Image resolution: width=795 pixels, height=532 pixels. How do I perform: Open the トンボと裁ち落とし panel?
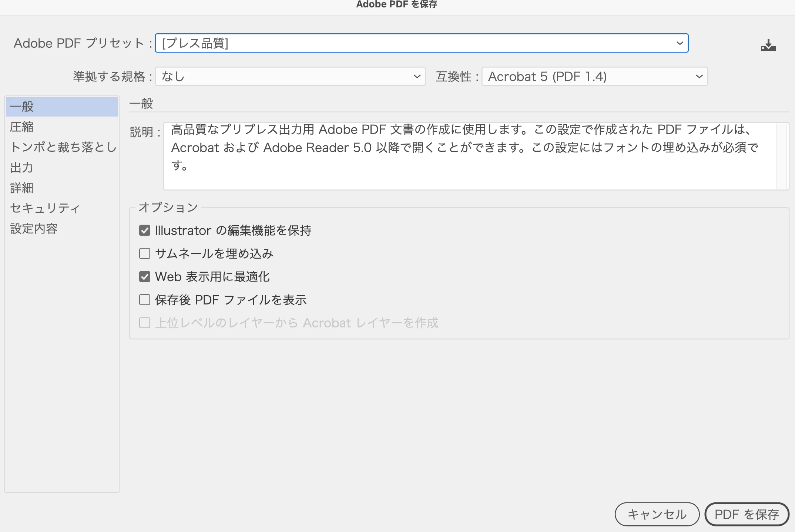63,147
